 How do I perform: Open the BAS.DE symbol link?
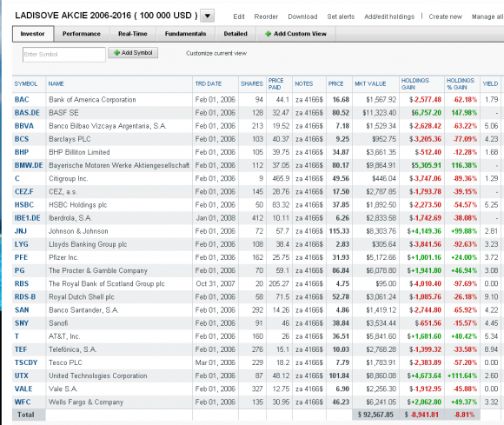click(x=27, y=113)
